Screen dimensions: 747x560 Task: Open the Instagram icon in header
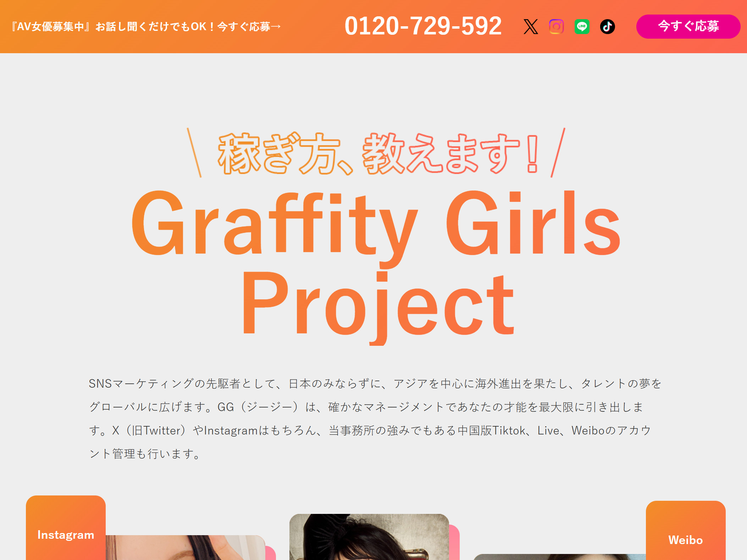(x=556, y=27)
